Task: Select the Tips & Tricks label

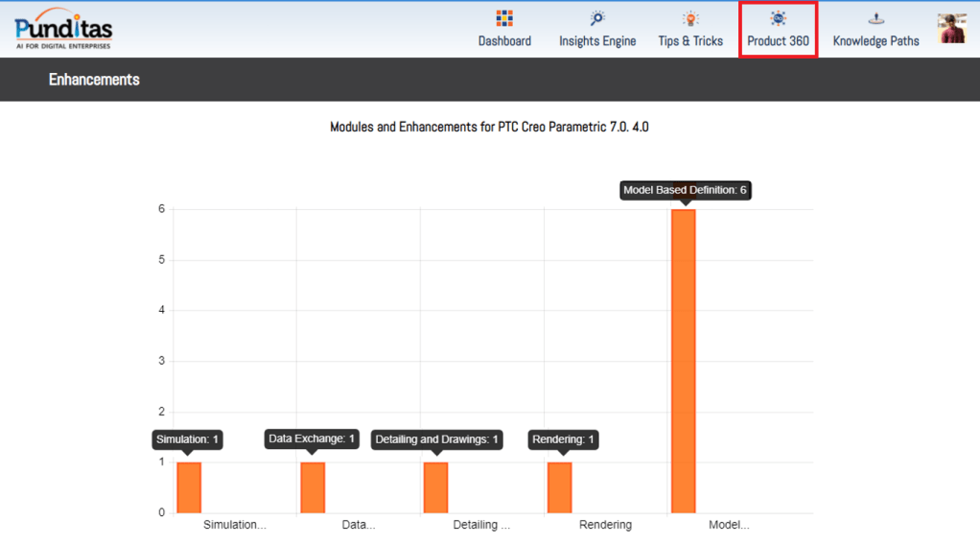Action: tap(690, 41)
